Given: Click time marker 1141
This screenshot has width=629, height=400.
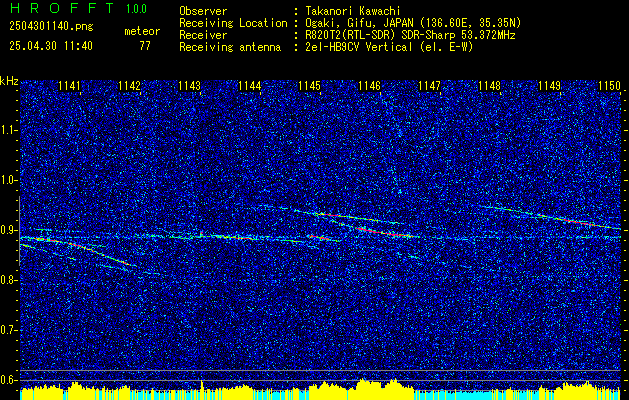Looking at the screenshot, I should [69, 86].
